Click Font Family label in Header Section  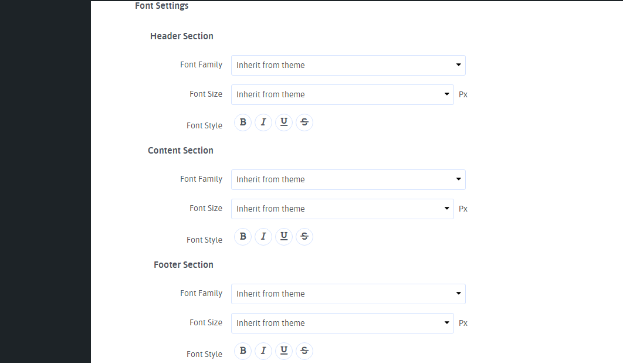[x=201, y=64]
